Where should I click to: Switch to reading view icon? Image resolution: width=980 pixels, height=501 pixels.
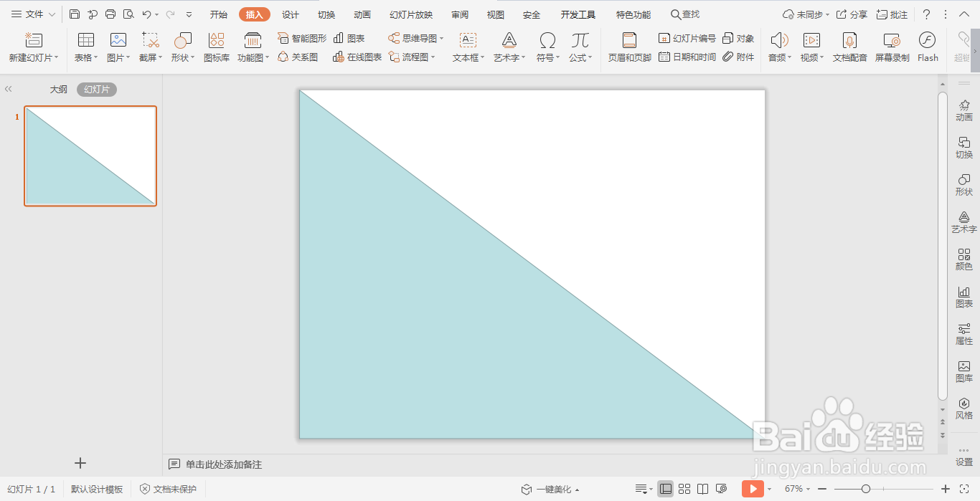[x=703, y=489]
